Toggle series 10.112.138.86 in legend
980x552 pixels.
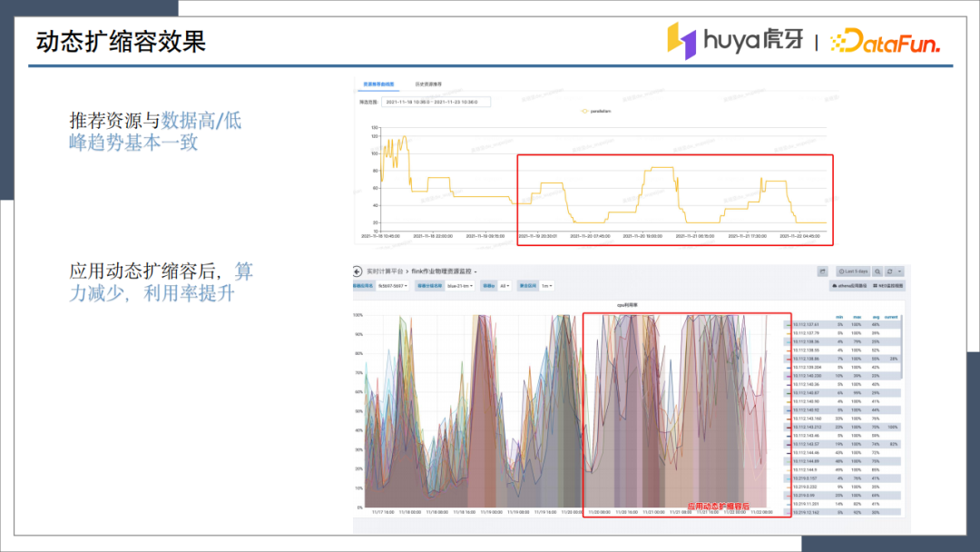pos(806,359)
